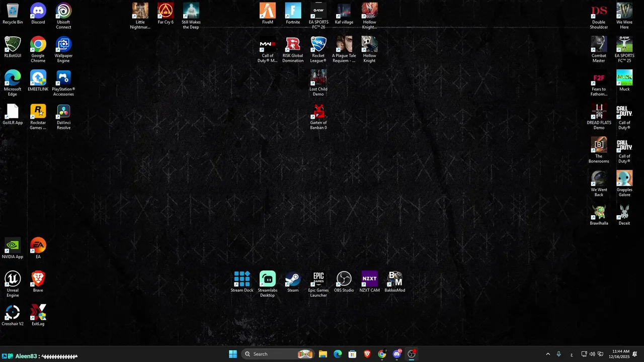This screenshot has width=644, height=362.
Task: Click the BakkesMod desktop shortcut
Action: pyautogui.click(x=395, y=282)
